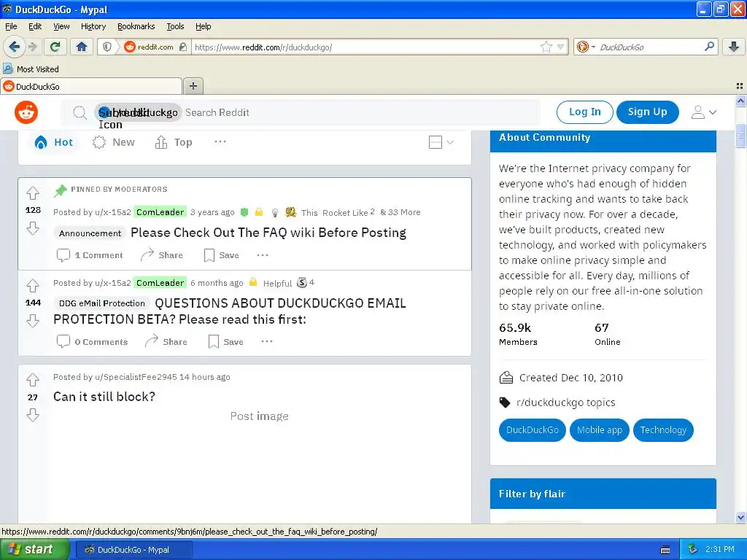Open more options for Email Protection post
The height and width of the screenshot is (560, 747).
click(x=267, y=341)
